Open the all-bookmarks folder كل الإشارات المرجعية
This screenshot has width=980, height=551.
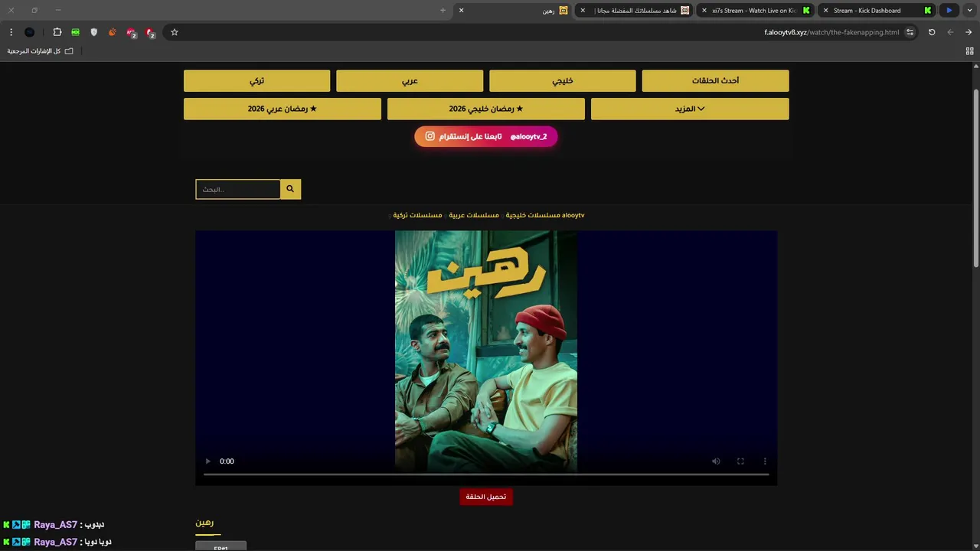(40, 51)
